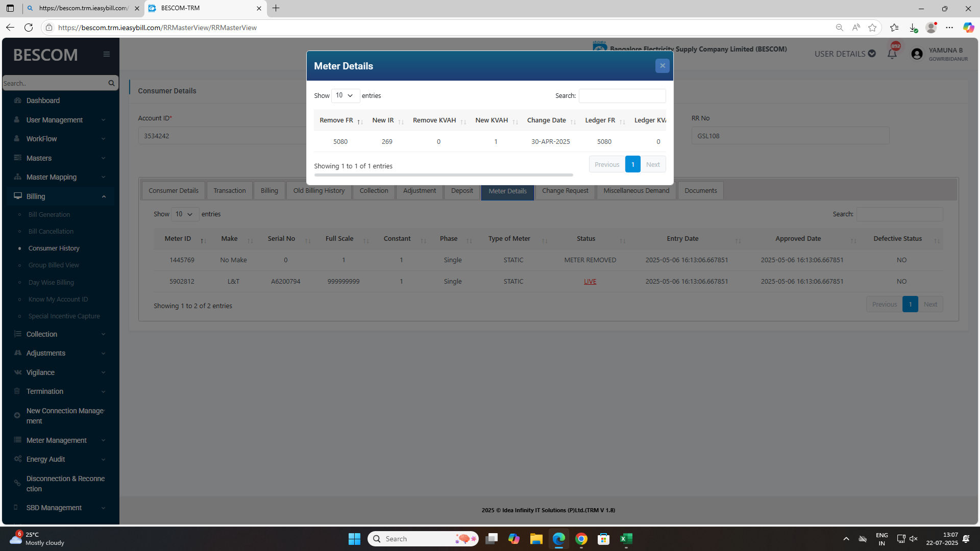Sort dialog table by Remove KVAH
The height and width of the screenshot is (551, 980).
438,120
